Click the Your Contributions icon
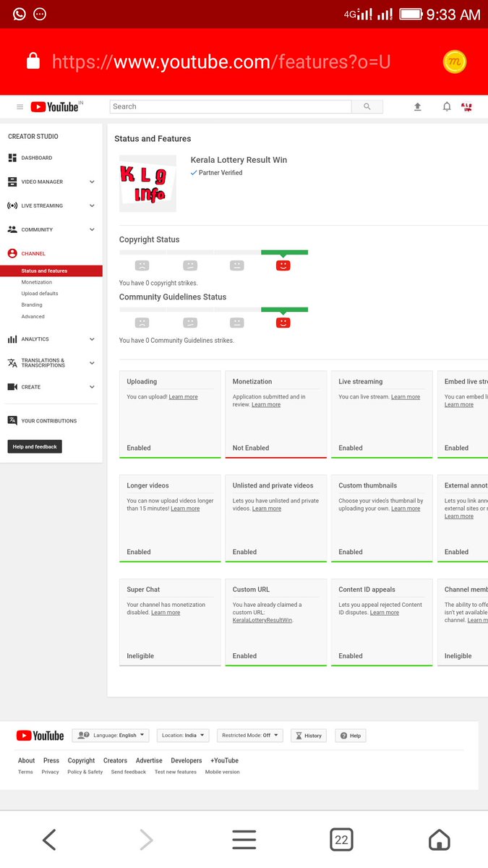This screenshot has width=488, height=868. [x=12, y=420]
